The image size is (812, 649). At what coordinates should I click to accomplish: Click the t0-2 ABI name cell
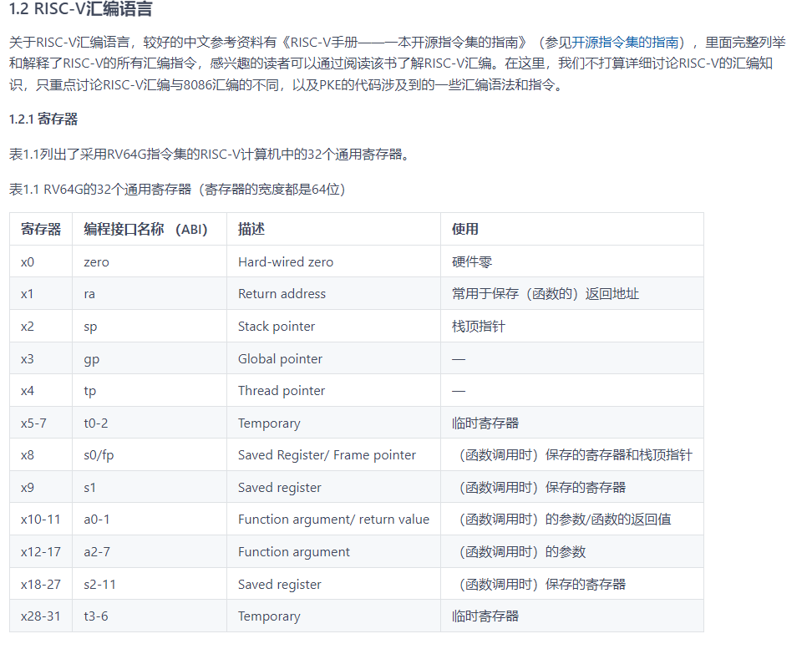coord(150,423)
